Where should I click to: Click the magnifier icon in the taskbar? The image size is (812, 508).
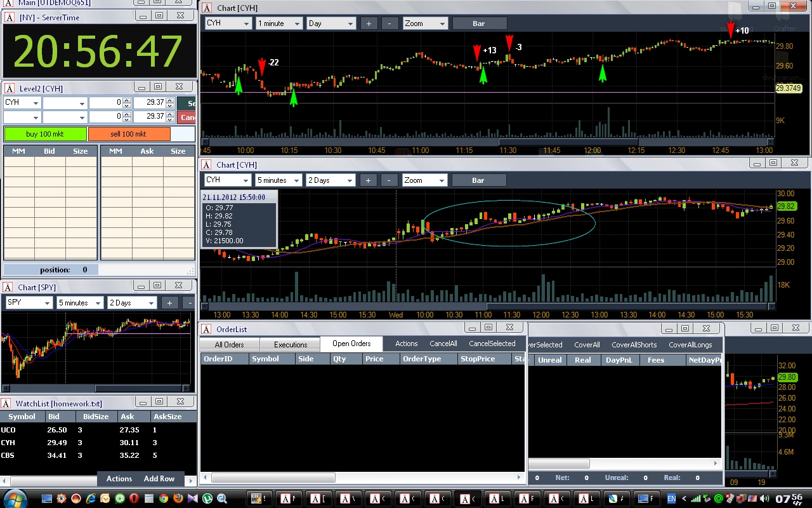222,499
